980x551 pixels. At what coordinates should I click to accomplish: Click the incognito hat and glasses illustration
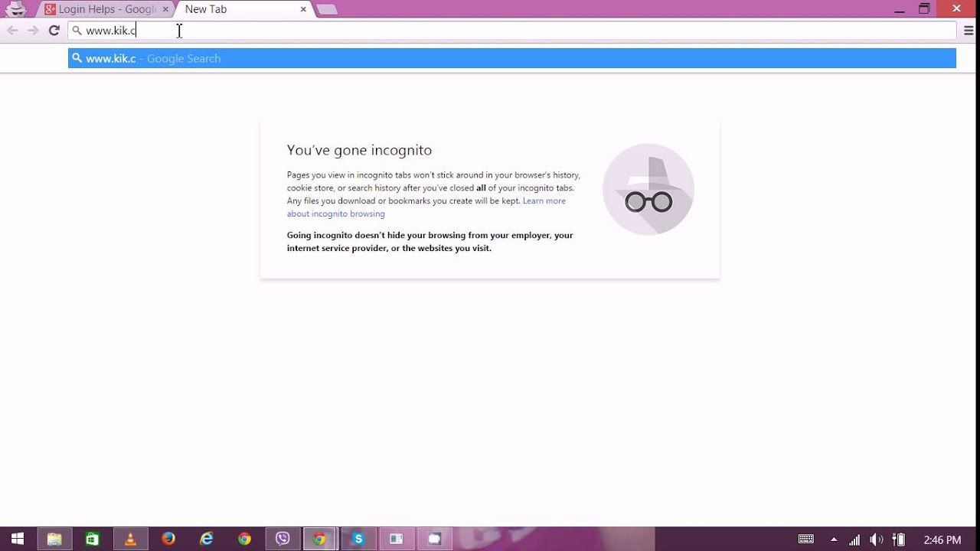[648, 189]
